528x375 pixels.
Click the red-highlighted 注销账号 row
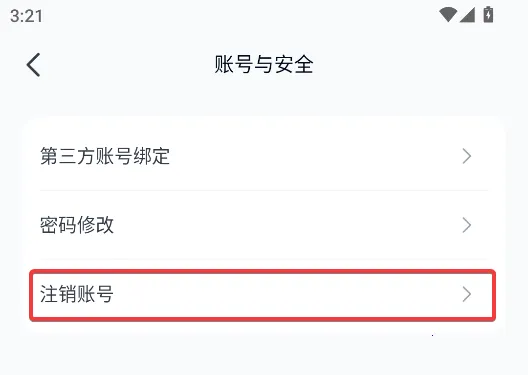point(263,295)
